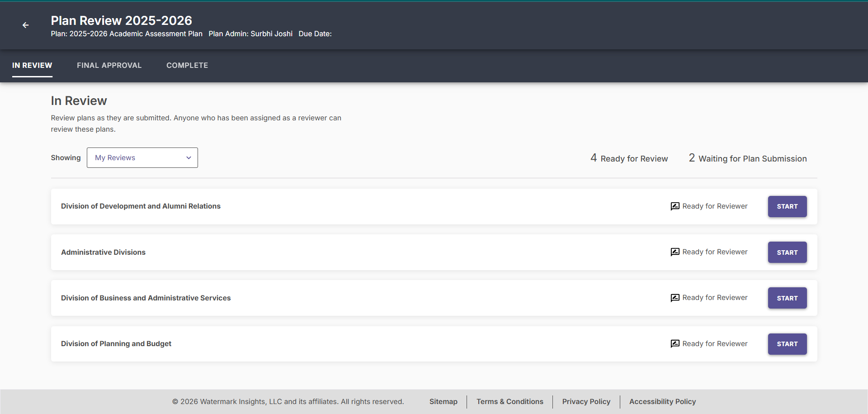Click Ready for Reviewer status in Development and Alumni row
Viewport: 868px width, 414px height.
coord(715,206)
